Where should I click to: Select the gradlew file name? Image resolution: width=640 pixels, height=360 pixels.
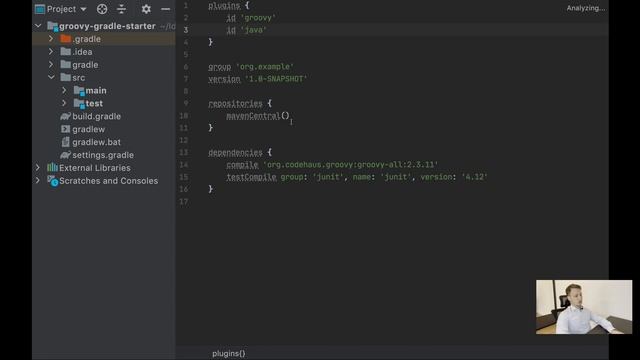point(89,129)
